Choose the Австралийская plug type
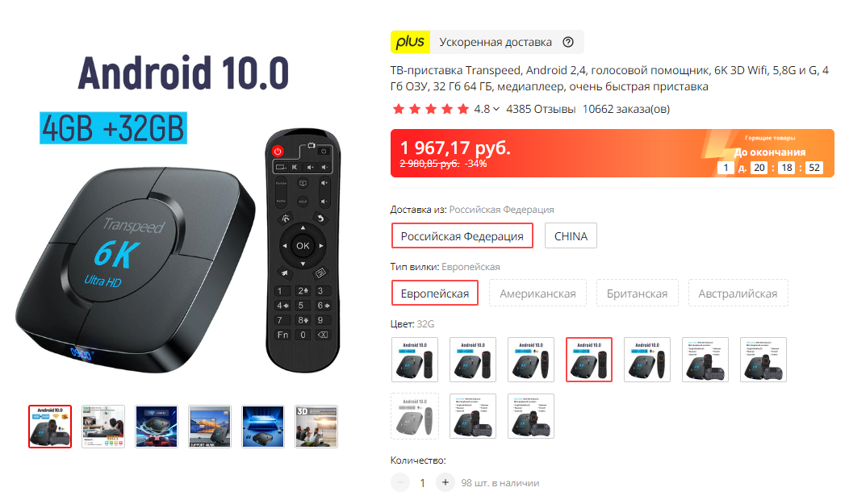Viewport: 849px width, 504px height. click(738, 293)
